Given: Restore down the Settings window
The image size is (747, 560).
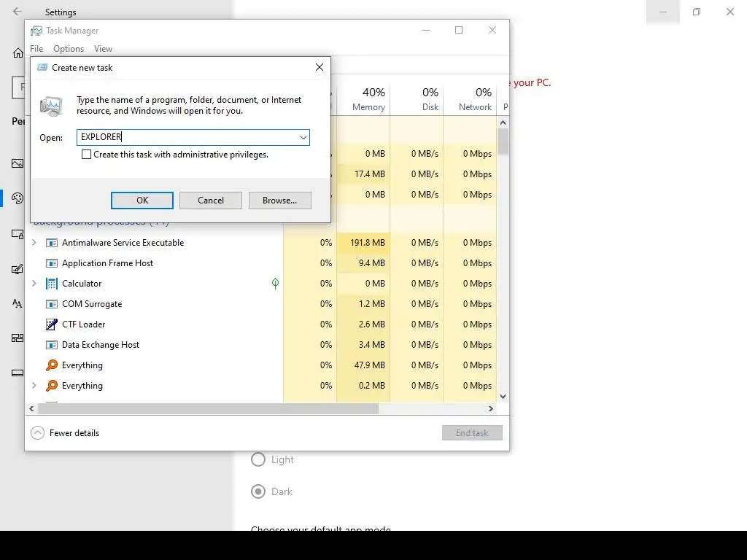Looking at the screenshot, I should coord(697,12).
